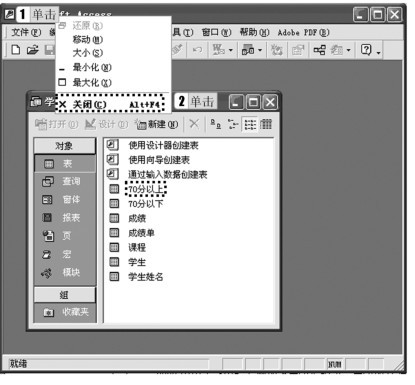Open the Analyze dropdown arrow

(x=260, y=51)
